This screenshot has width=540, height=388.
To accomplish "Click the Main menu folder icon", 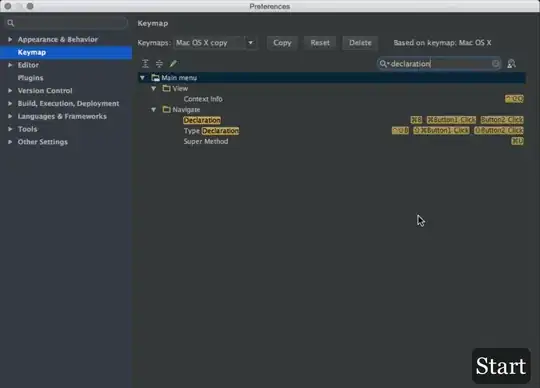I will point(155,78).
